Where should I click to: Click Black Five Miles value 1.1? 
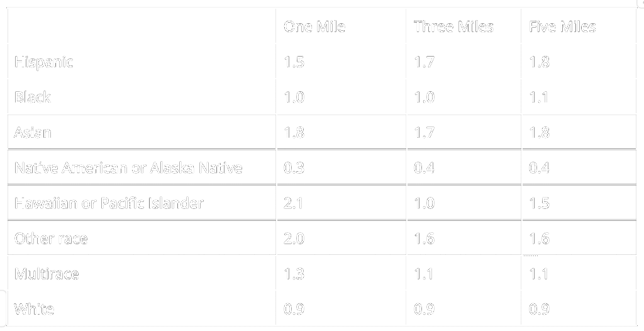point(539,97)
